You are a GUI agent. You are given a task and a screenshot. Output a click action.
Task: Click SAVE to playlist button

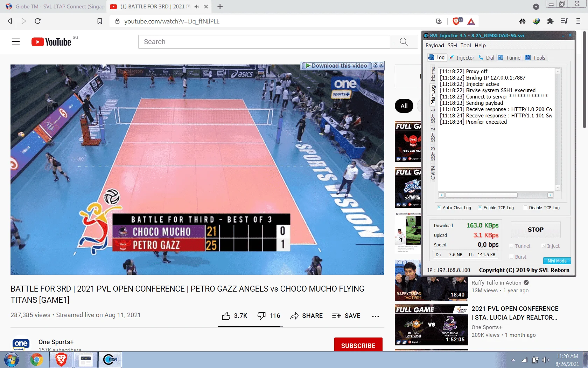(346, 316)
